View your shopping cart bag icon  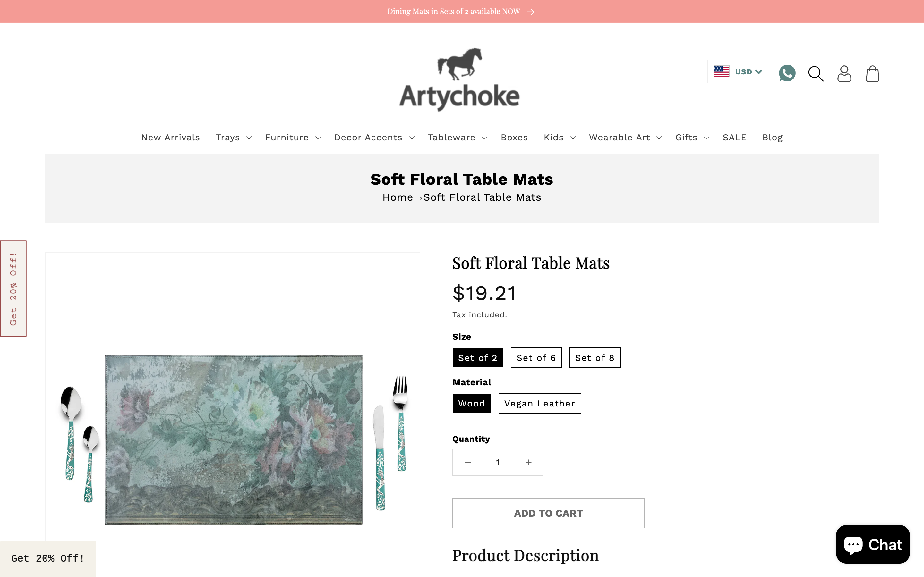click(x=872, y=74)
